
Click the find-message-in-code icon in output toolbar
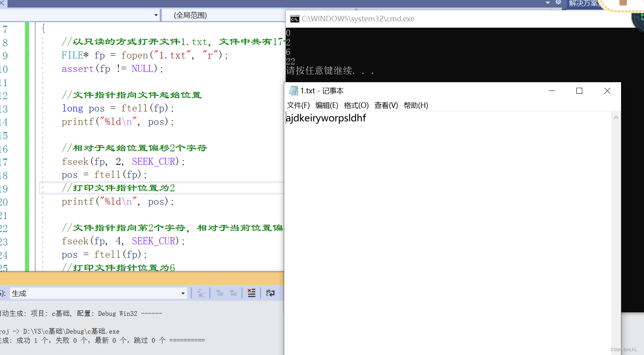pyautogui.click(x=201, y=293)
